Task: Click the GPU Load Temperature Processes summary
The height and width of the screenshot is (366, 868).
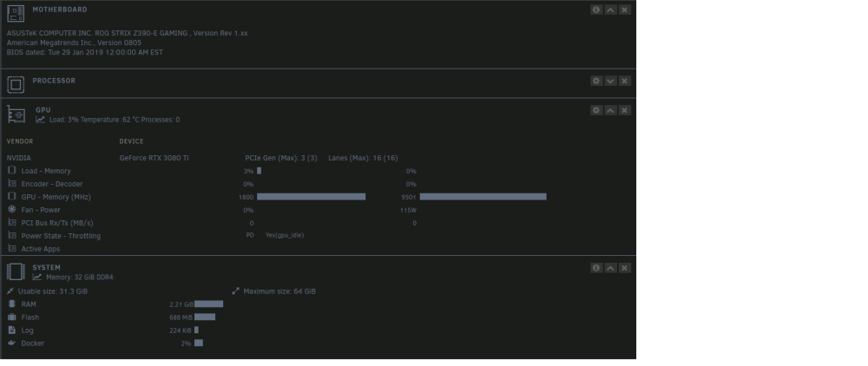Action: click(x=115, y=120)
